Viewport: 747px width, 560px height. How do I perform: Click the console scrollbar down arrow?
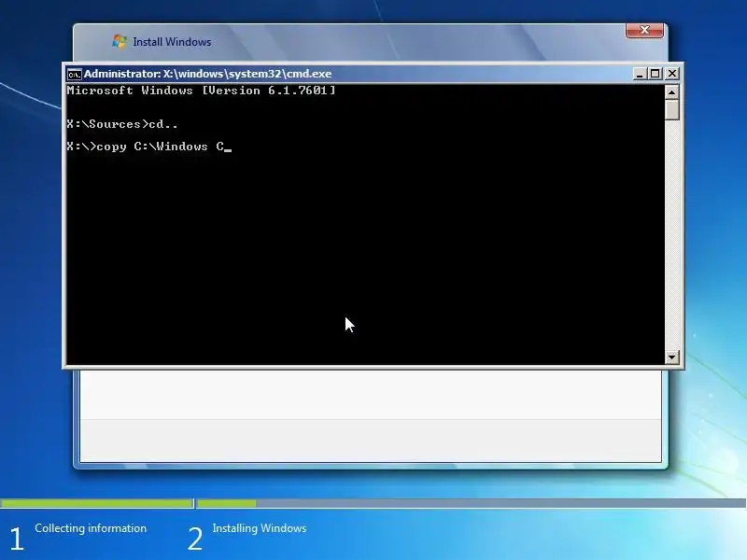671,357
